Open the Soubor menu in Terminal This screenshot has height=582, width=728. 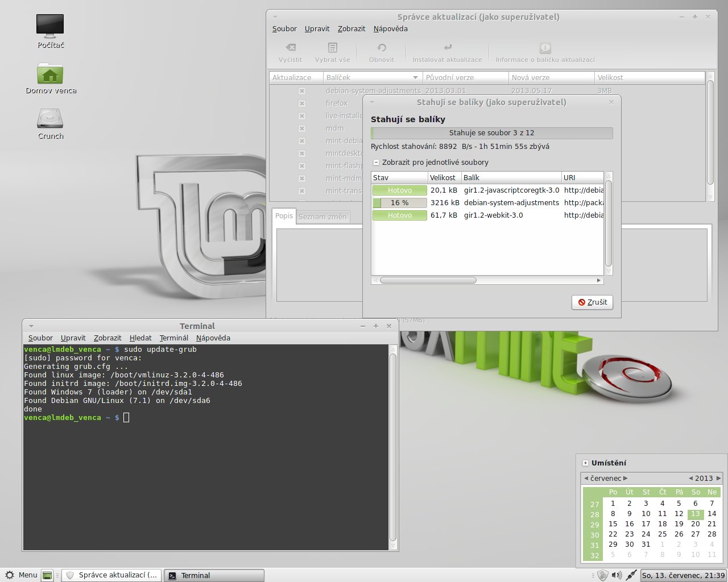40,338
